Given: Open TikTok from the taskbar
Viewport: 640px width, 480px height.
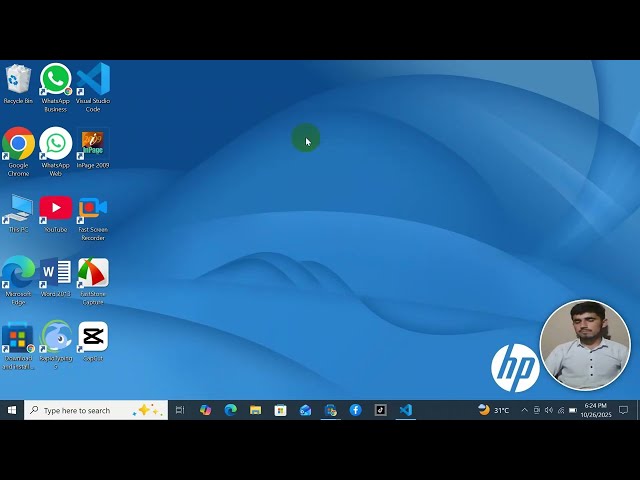Looking at the screenshot, I should click(380, 410).
